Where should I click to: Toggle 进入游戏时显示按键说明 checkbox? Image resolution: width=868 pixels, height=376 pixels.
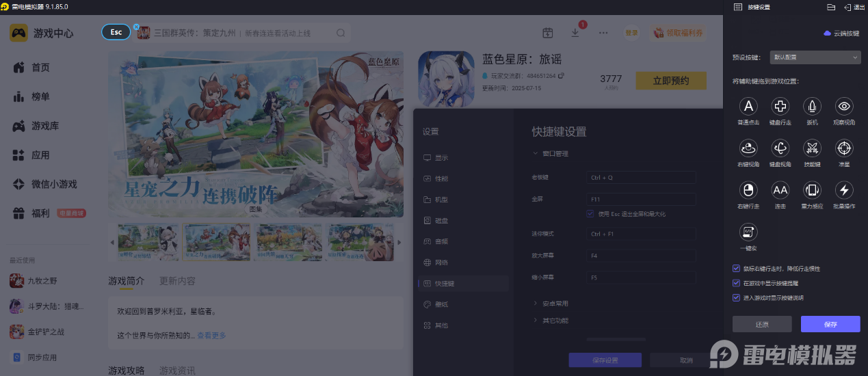pyautogui.click(x=736, y=297)
